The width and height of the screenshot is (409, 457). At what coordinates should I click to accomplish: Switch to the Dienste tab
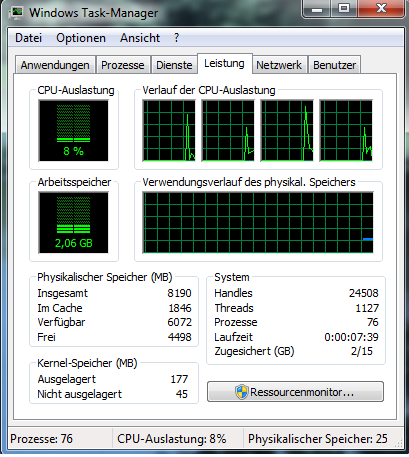coord(174,65)
